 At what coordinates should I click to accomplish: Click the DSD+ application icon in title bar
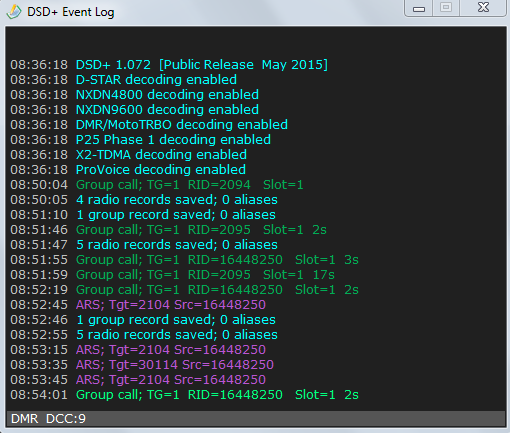point(14,12)
